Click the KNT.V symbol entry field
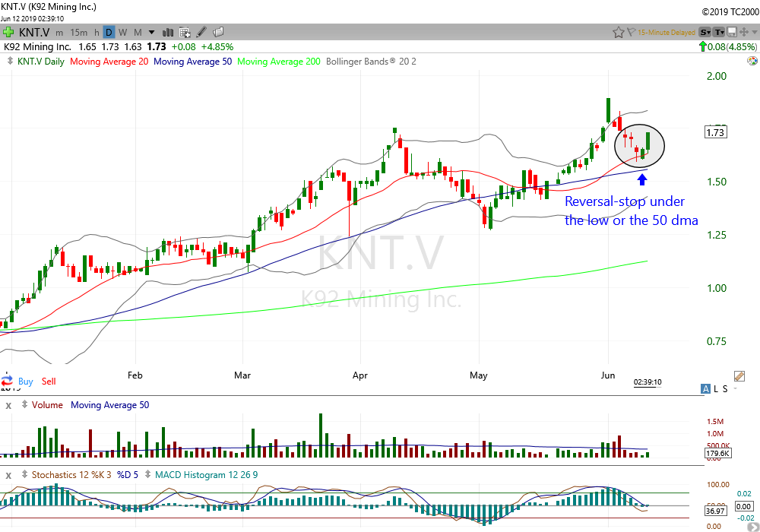This screenshot has height=532, width=760. tap(34, 33)
